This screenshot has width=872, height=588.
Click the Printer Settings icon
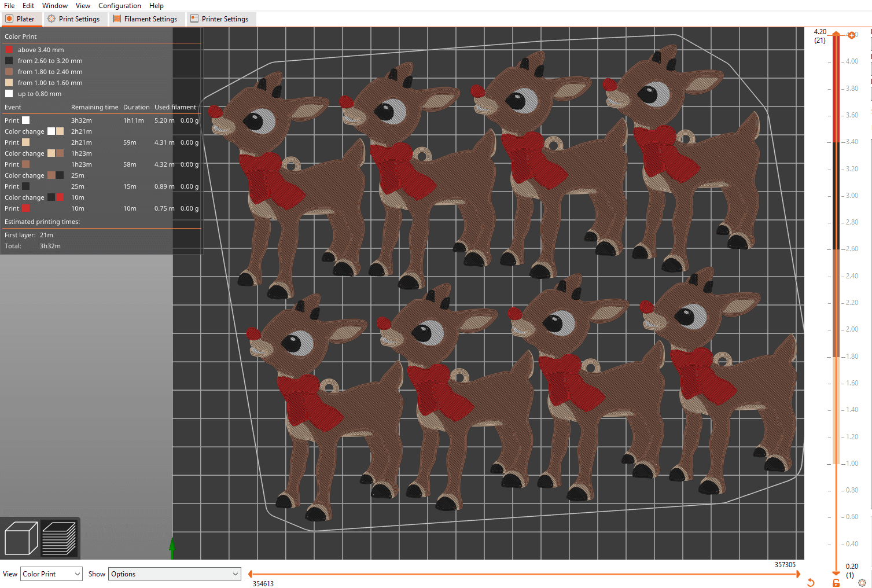click(x=194, y=19)
